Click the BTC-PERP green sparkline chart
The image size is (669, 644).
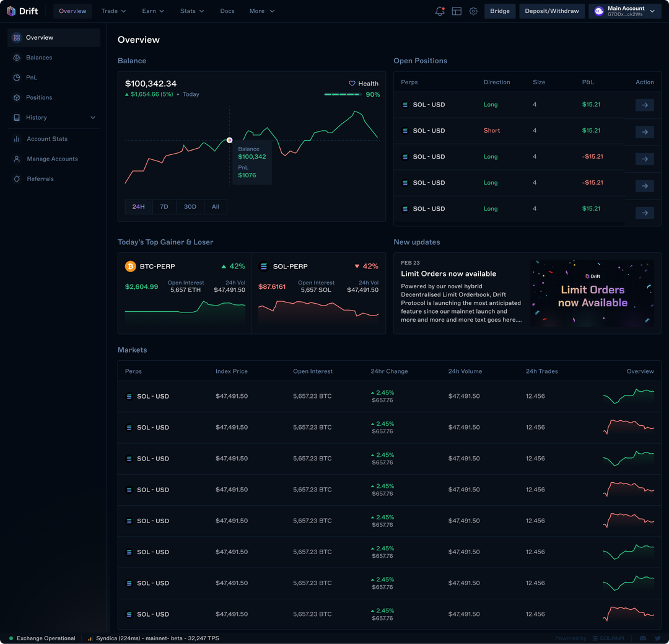[185, 311]
